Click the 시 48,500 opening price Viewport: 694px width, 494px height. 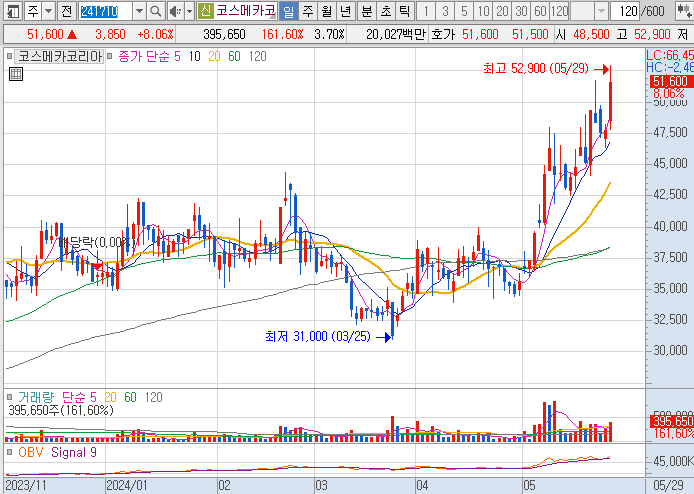(x=582, y=34)
